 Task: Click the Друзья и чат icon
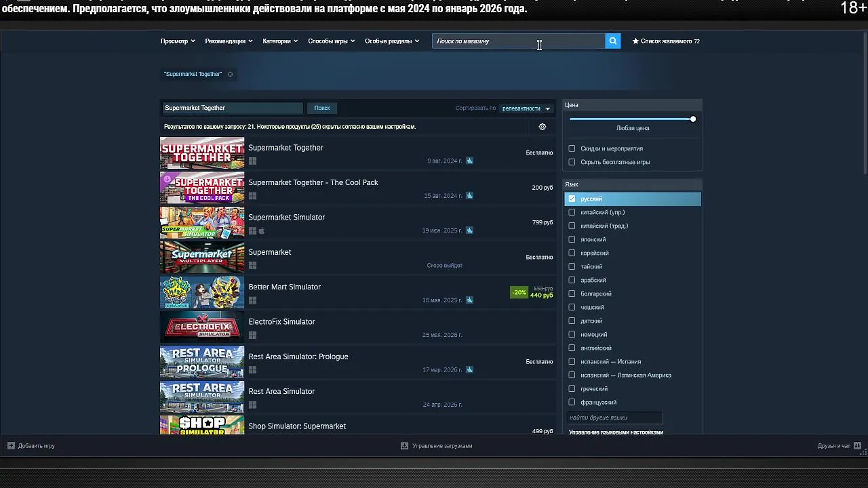tap(857, 446)
